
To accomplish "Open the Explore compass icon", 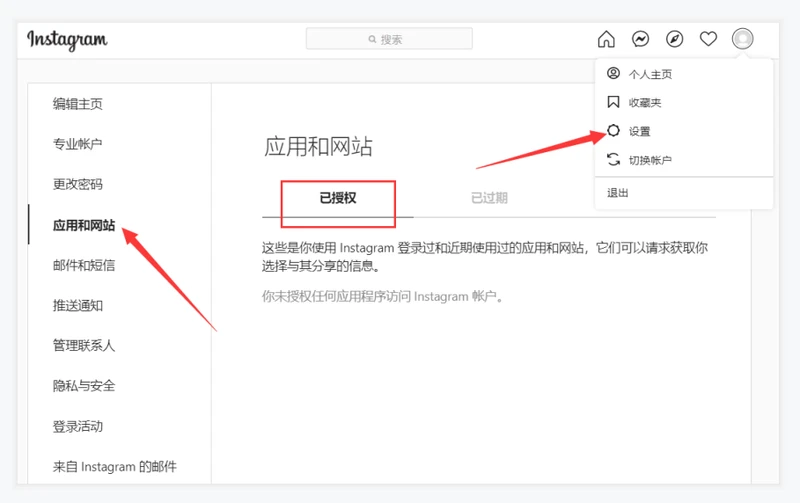I will click(674, 39).
